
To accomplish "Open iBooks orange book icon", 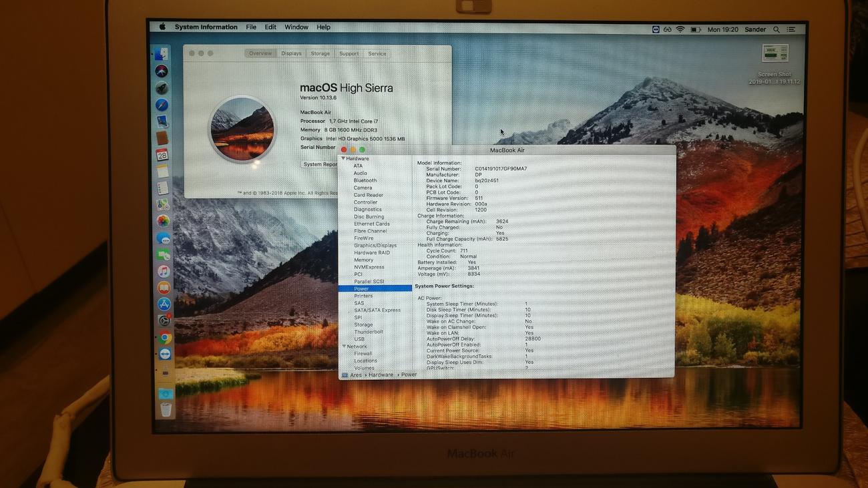I will click(x=164, y=288).
